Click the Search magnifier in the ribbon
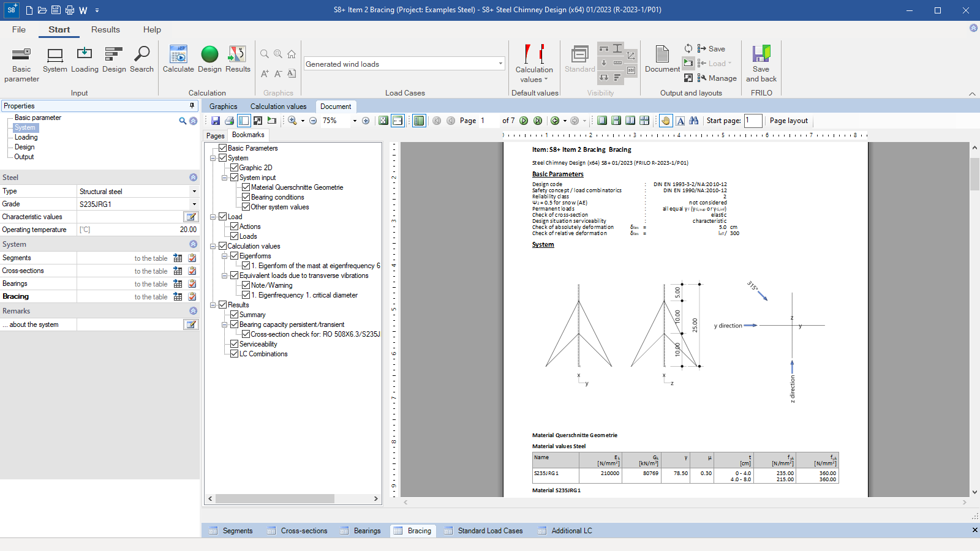This screenshot has height=551, width=980. coord(141,60)
